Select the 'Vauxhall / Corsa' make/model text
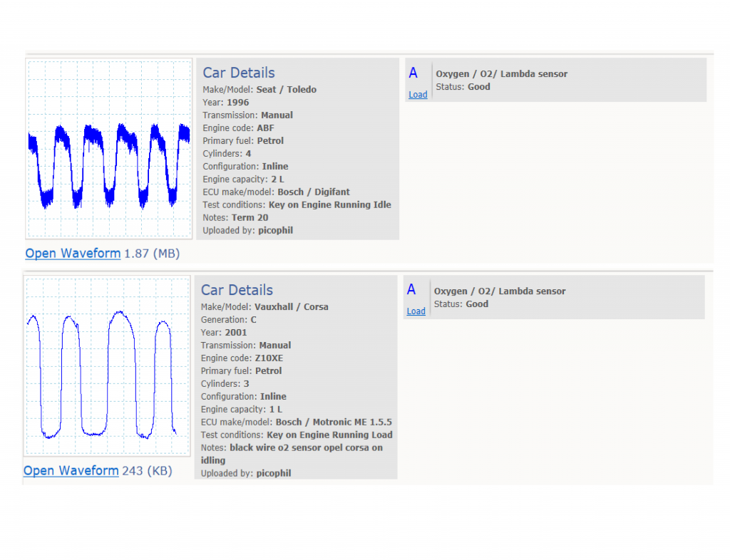The width and height of the screenshot is (730, 560). (x=292, y=307)
